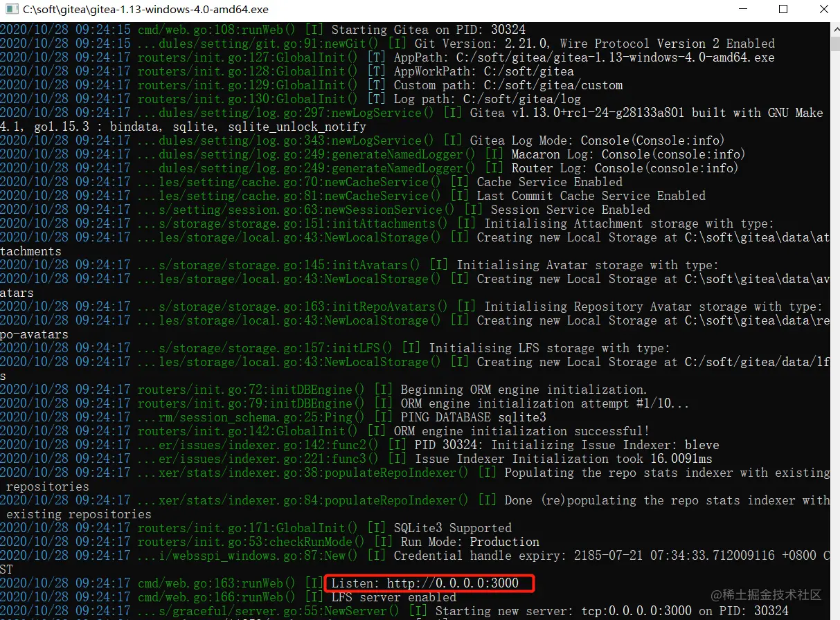
Task: Click 'Initializing Issue Indexer: bleve' text
Action: tap(605, 445)
